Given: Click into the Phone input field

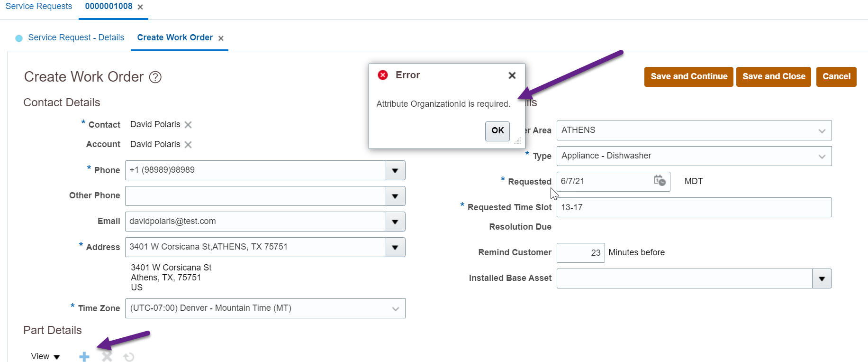Looking at the screenshot, I should (255, 170).
